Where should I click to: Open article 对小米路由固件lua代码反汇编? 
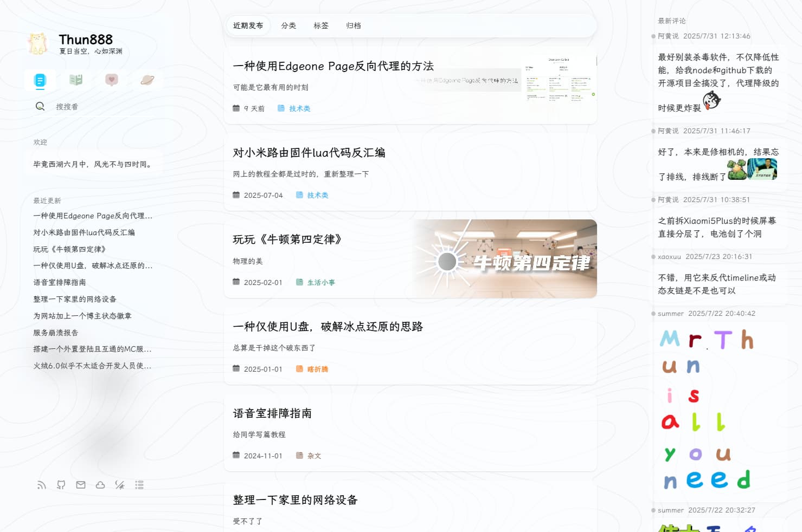309,153
